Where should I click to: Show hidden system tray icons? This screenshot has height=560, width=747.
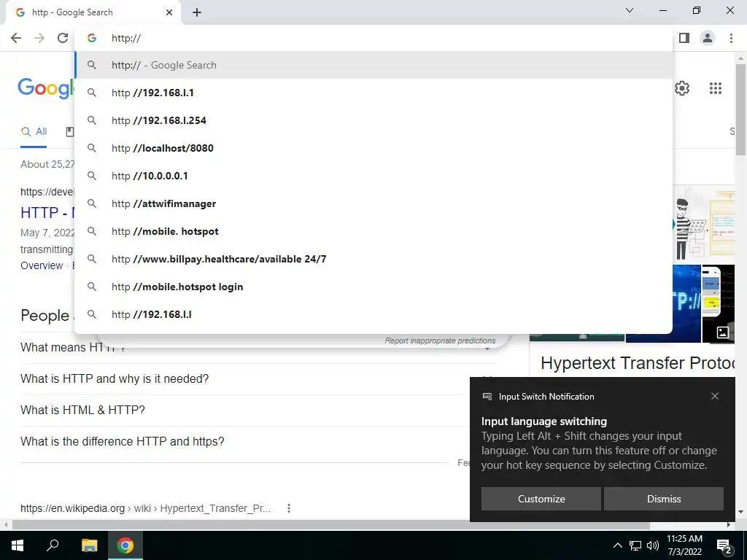617,545
